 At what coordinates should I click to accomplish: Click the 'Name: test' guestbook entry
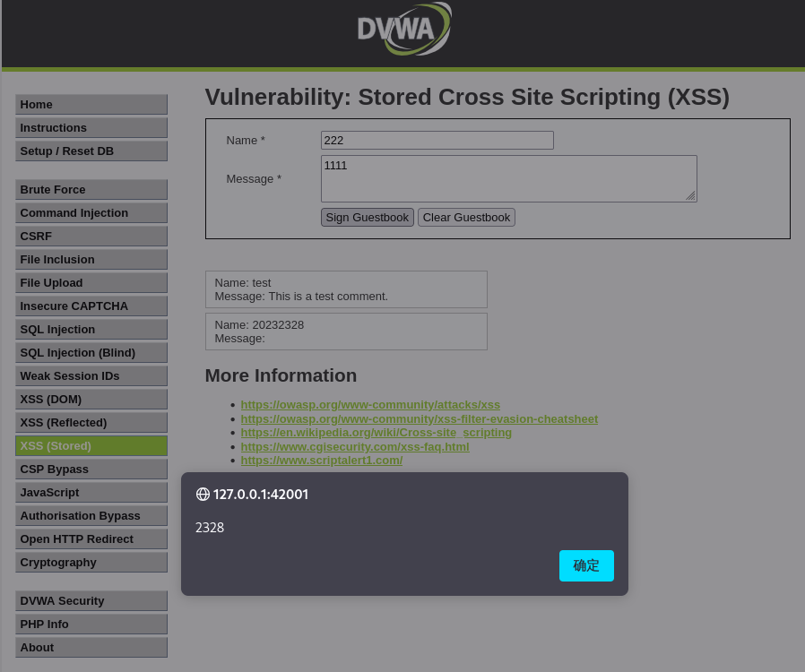click(x=346, y=289)
